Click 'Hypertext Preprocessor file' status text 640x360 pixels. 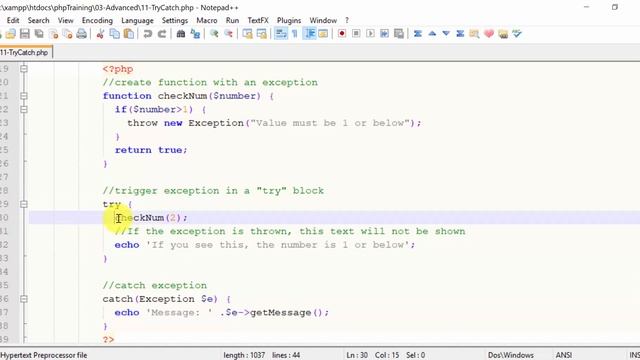click(x=43, y=355)
